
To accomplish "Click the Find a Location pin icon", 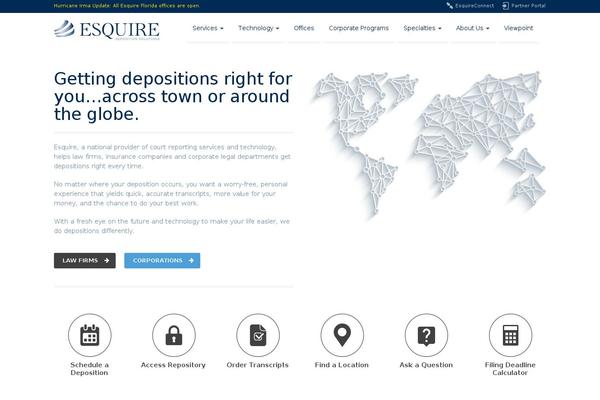I will click(342, 335).
